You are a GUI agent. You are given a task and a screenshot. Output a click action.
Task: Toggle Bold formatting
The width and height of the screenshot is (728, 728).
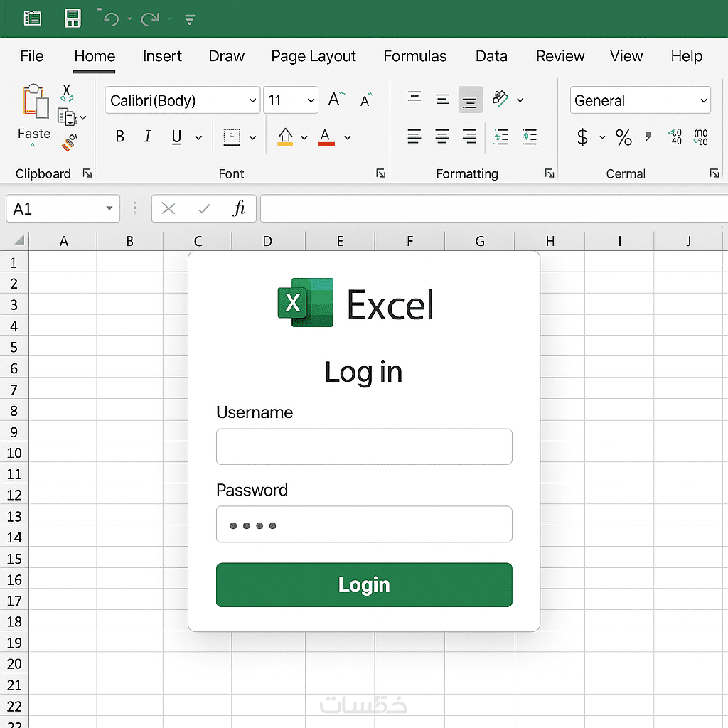tap(119, 136)
